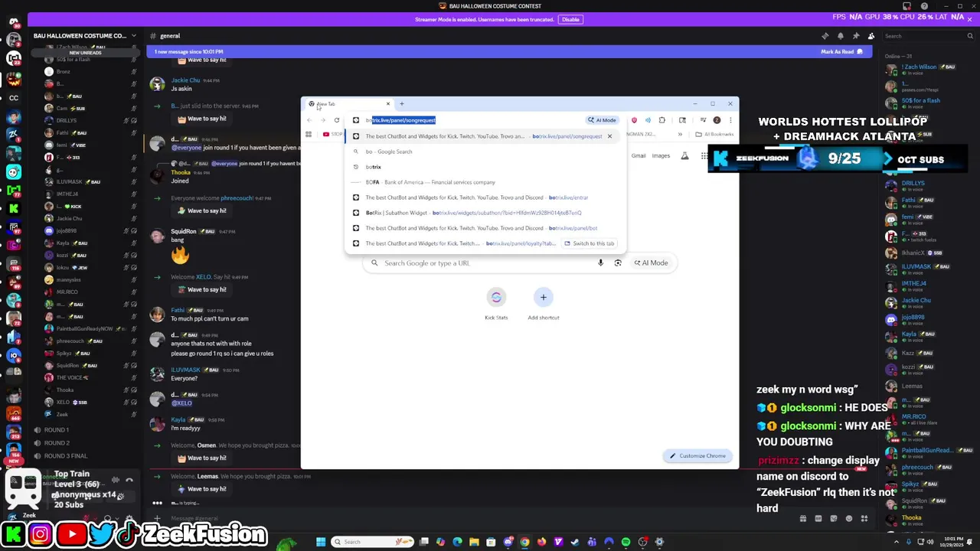Add a new shortcut on New Tab
980x551 pixels.
[x=544, y=304]
